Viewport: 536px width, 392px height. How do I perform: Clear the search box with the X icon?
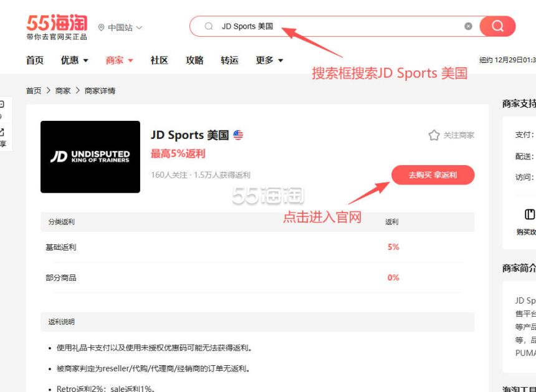click(468, 26)
